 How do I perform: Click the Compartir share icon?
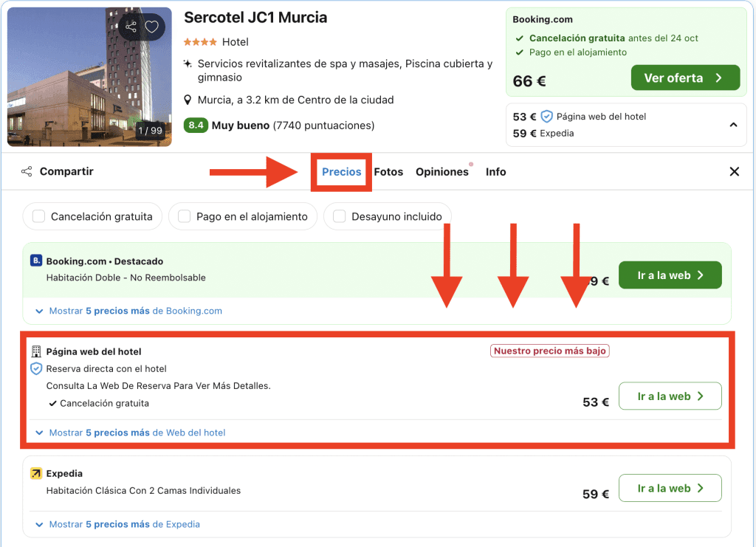(27, 171)
